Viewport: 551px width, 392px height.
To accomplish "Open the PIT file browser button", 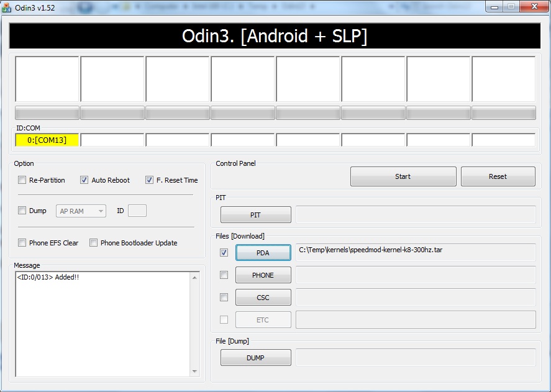I will coord(256,215).
